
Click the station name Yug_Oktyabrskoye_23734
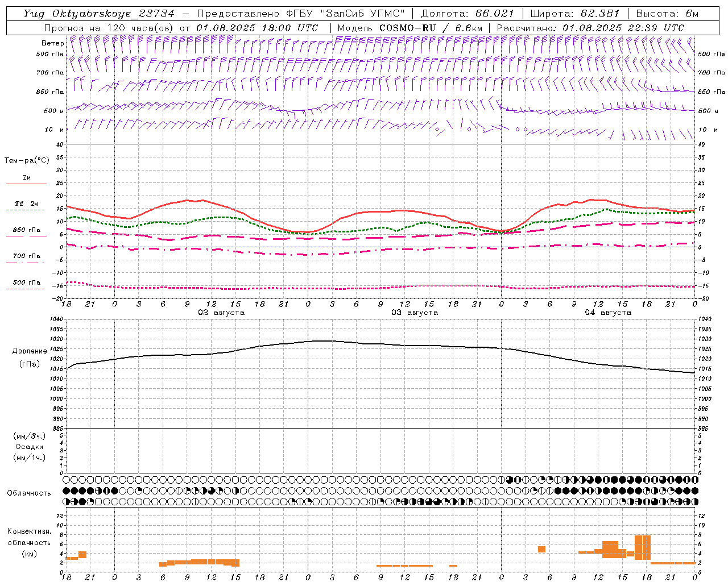99,14
